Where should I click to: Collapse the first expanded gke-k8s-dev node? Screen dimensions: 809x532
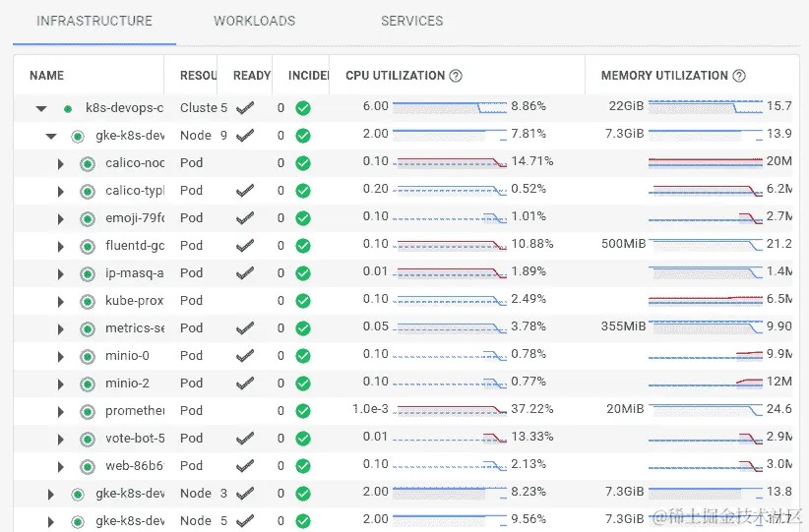[51, 136]
